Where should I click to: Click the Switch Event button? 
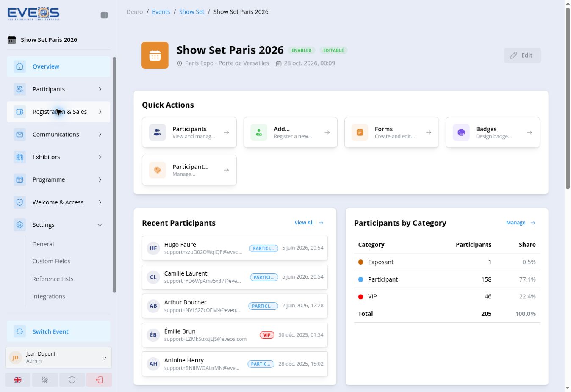coord(58,331)
